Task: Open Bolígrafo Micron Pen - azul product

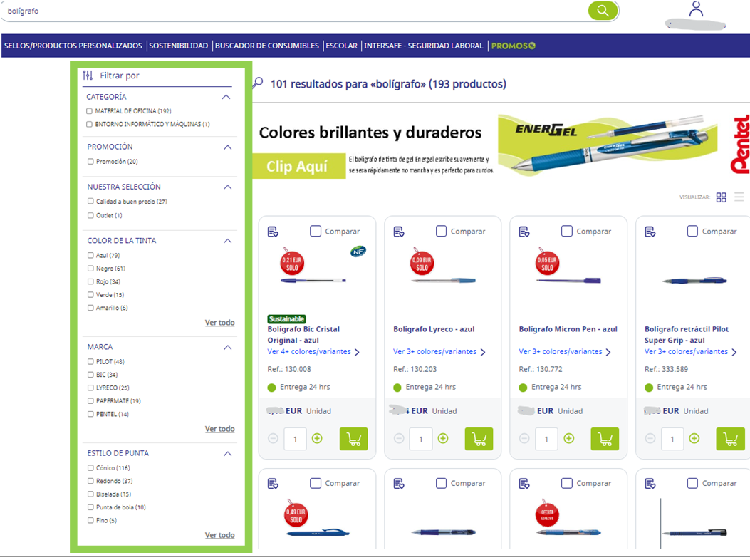Action: (568, 329)
